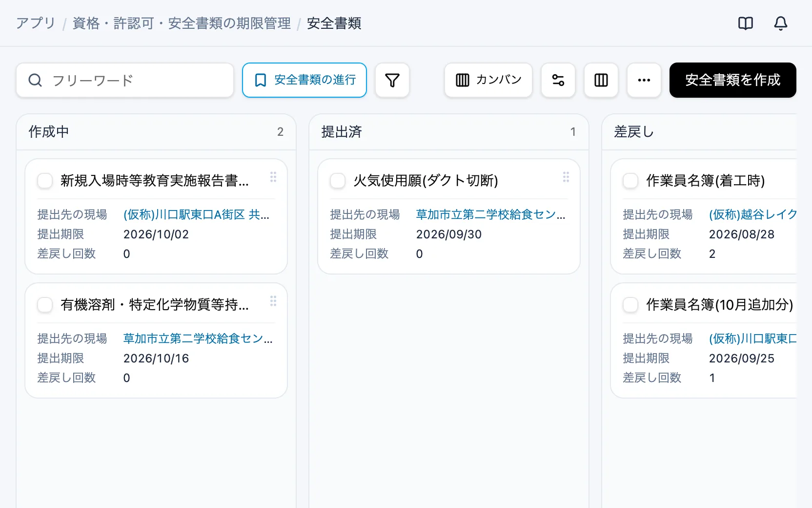Check the 火気使用願(ダクト切断) card

(x=338, y=181)
